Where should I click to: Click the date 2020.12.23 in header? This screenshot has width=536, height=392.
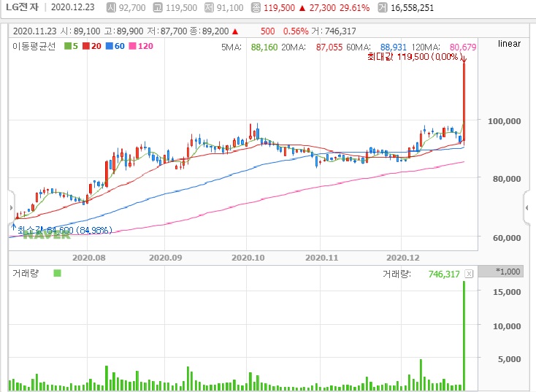point(72,7)
